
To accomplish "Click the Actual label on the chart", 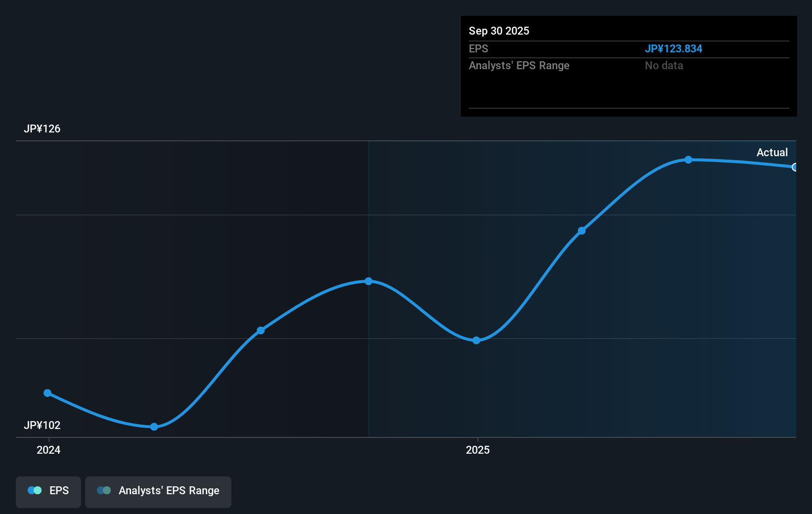I will (772, 152).
